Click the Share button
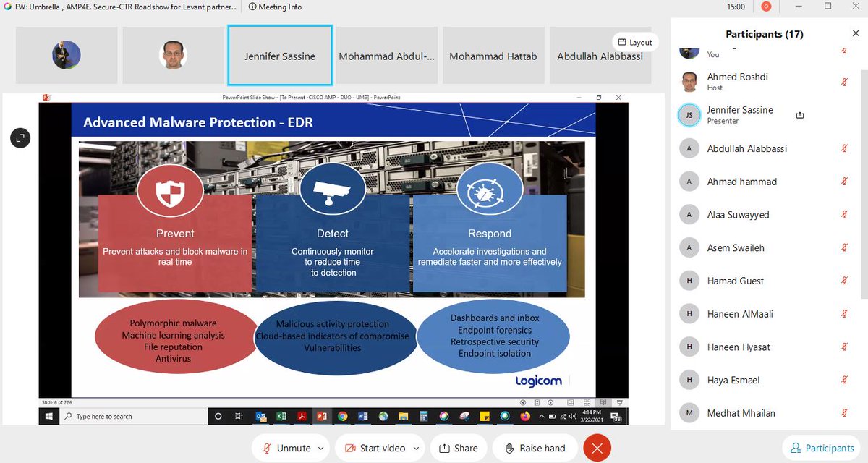This screenshot has width=868, height=463. point(459,449)
